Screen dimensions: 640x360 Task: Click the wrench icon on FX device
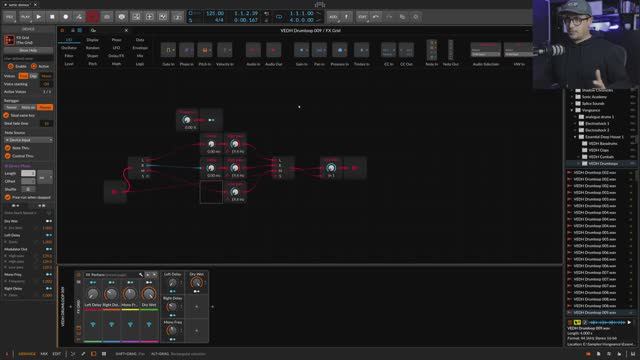141,275
